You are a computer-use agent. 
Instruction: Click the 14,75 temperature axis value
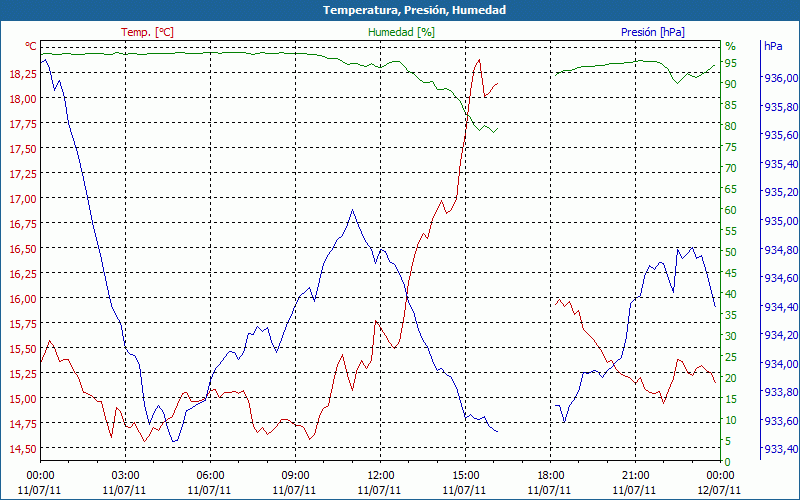tap(23, 424)
